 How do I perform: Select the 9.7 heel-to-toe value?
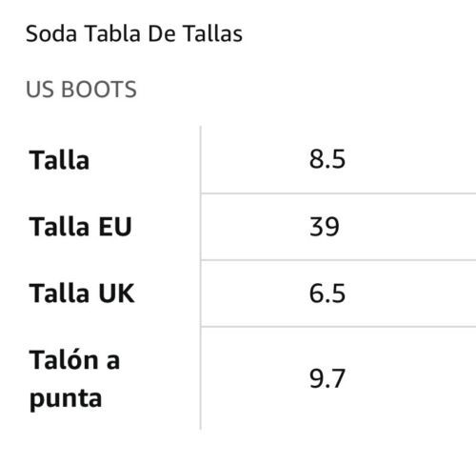[327, 378]
